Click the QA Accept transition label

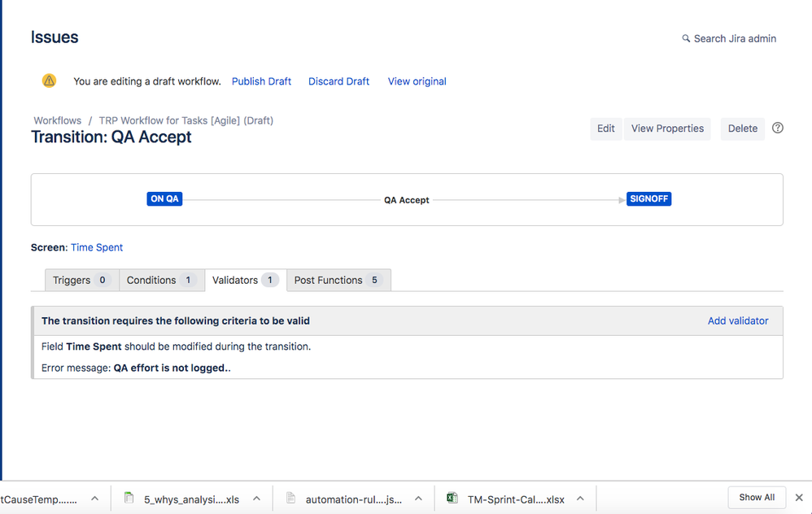click(x=407, y=200)
